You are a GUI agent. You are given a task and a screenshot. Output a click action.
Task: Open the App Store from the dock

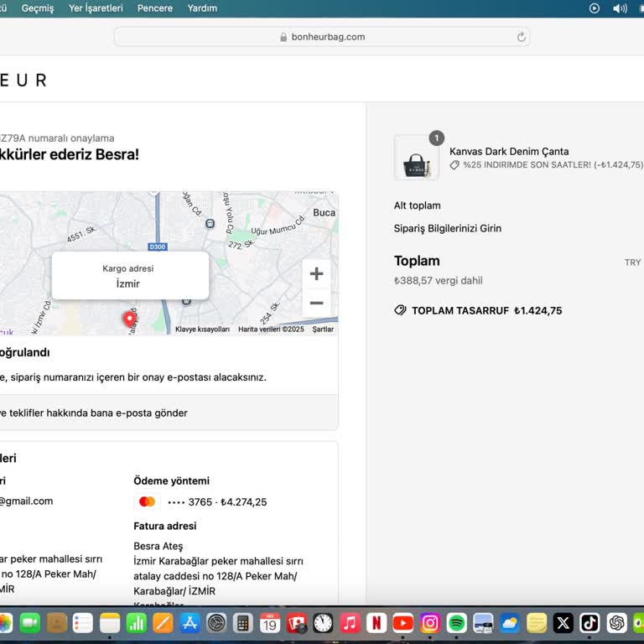click(x=190, y=623)
